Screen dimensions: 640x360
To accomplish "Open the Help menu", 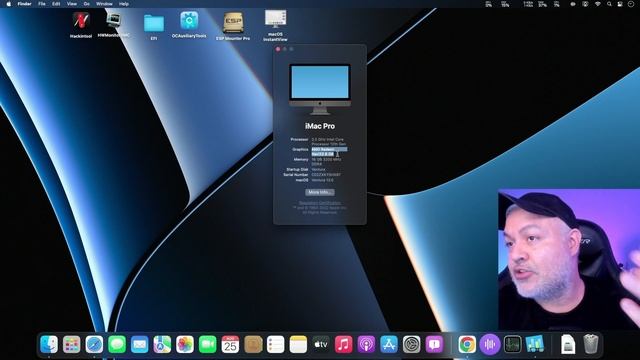I will 124,4.
